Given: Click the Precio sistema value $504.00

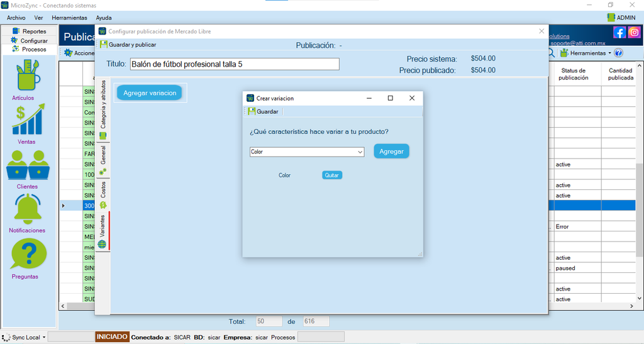Looking at the screenshot, I should 483,58.
